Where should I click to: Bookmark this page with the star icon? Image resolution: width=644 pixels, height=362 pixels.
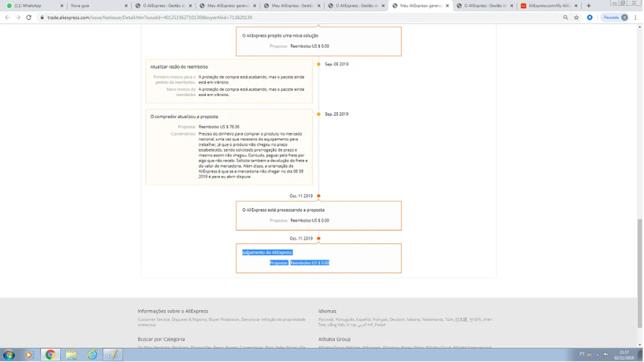tap(576, 17)
